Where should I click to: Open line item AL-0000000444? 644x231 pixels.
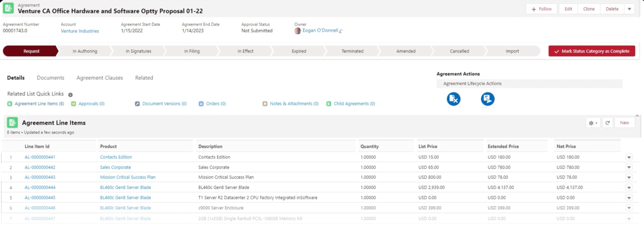click(40, 188)
